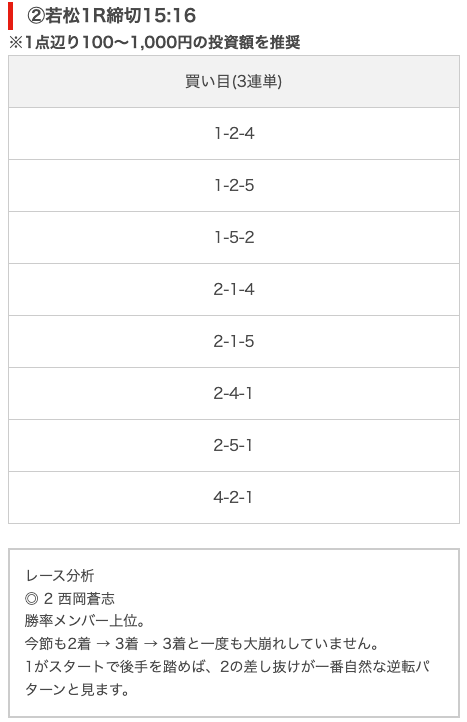Select the 4-2-1 last table row
The height and width of the screenshot is (722, 467).
(x=234, y=498)
